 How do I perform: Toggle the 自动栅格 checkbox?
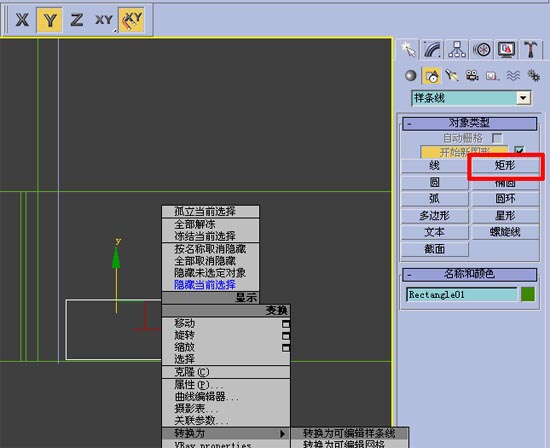click(x=497, y=138)
